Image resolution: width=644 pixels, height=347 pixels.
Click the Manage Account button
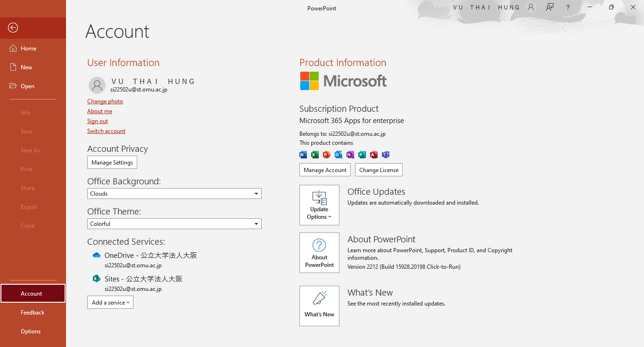pyautogui.click(x=325, y=170)
